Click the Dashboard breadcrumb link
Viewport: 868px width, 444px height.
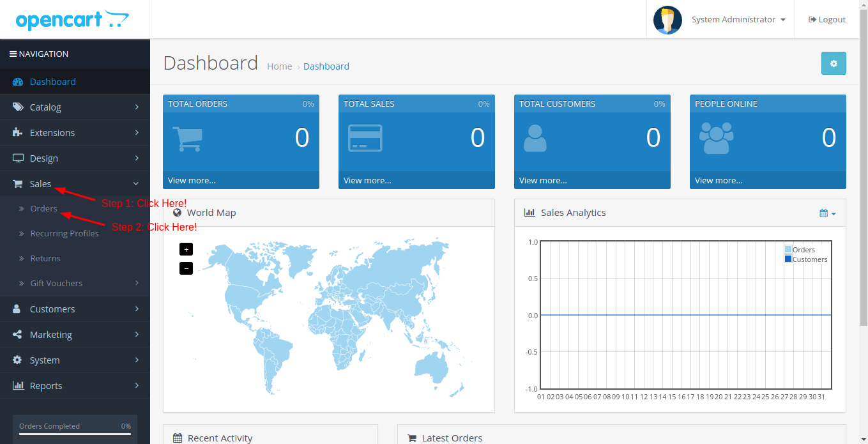[326, 66]
